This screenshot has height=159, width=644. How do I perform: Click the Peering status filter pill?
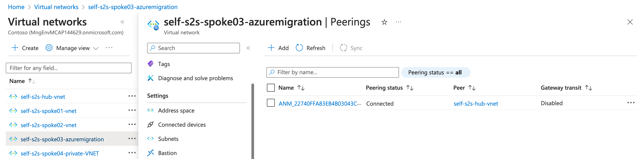coord(435,73)
